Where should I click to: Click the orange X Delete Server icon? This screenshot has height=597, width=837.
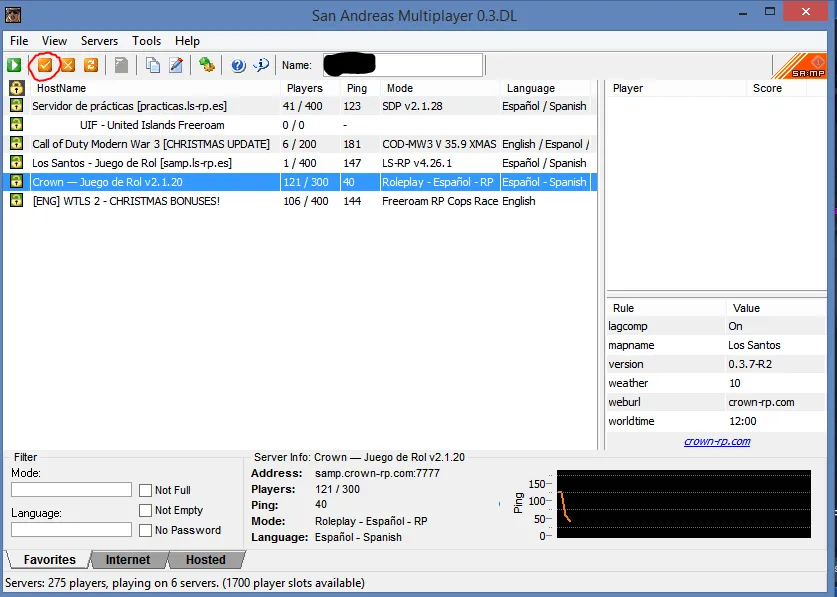[x=68, y=65]
